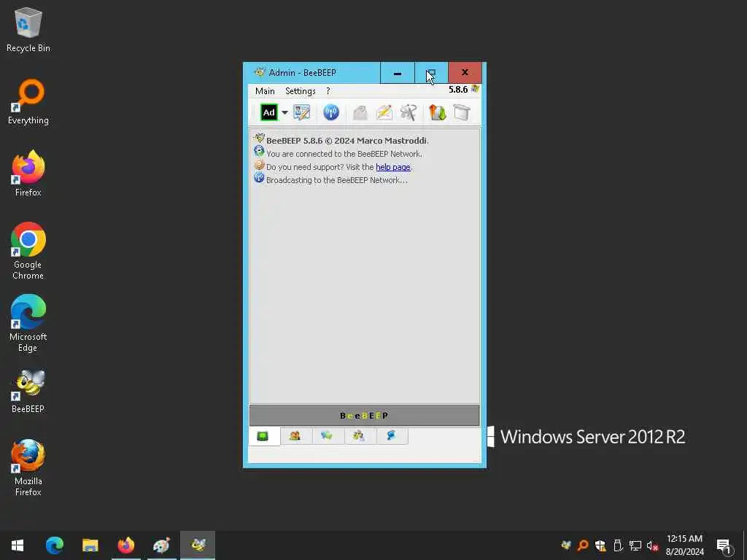Select the Everything desktop shortcut
The height and width of the screenshot is (560, 747).
tap(28, 102)
